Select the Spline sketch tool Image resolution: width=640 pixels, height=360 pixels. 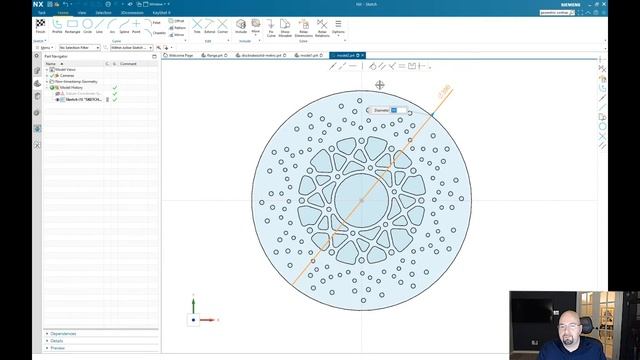point(124,26)
